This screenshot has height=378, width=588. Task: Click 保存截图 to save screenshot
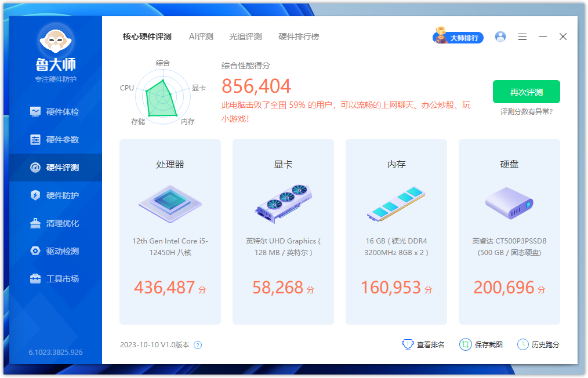tap(481, 344)
